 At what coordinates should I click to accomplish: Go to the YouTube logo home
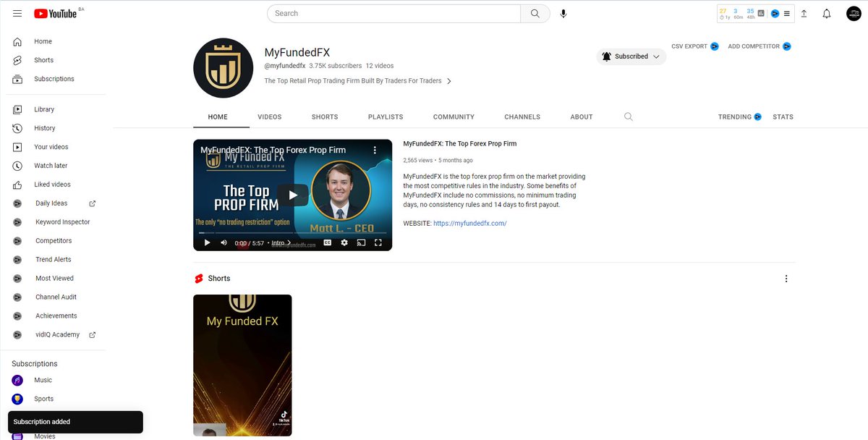pyautogui.click(x=55, y=14)
